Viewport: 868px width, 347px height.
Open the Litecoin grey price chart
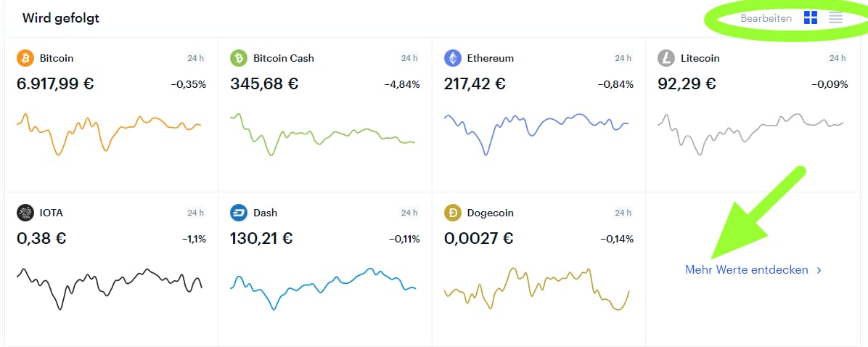(750, 134)
